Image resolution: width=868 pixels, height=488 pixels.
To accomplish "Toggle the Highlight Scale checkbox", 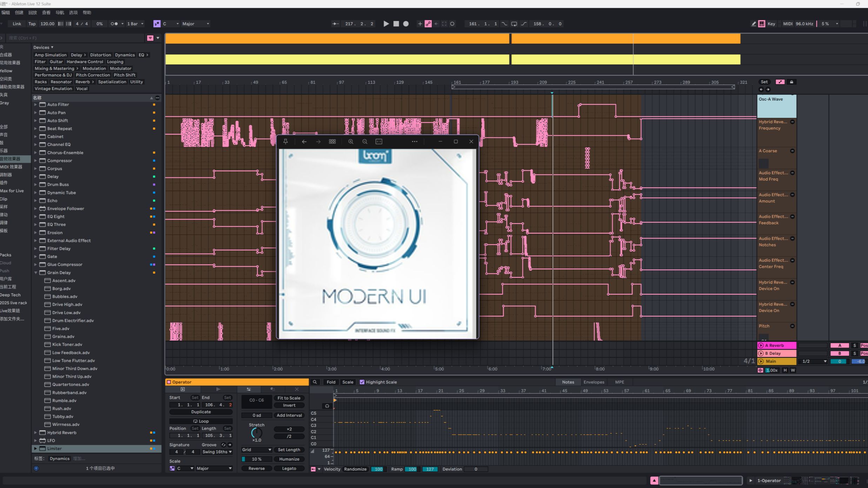I will pyautogui.click(x=362, y=382).
